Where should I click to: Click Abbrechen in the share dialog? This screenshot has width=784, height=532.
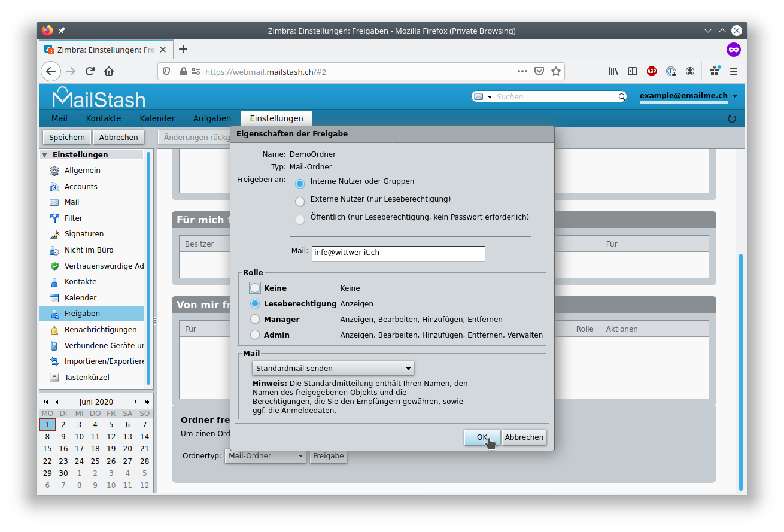(524, 437)
